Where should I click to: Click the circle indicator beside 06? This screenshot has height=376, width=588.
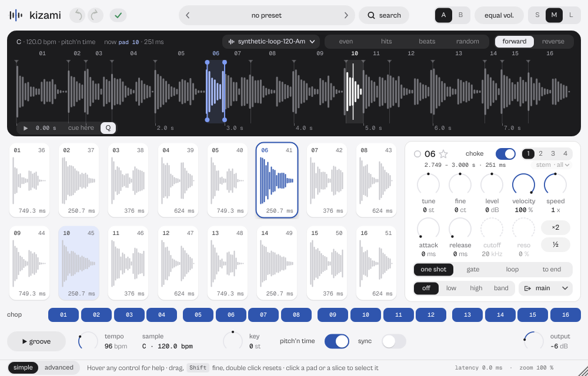[x=417, y=154]
